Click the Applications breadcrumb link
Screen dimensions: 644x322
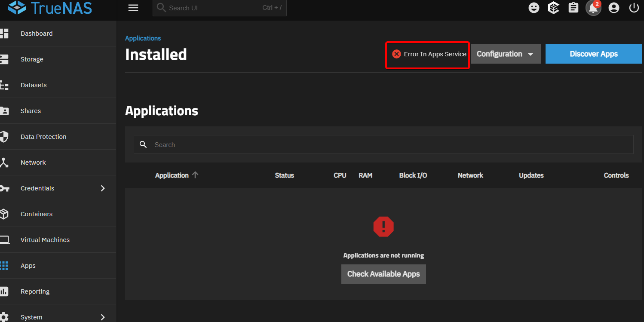[x=143, y=38]
